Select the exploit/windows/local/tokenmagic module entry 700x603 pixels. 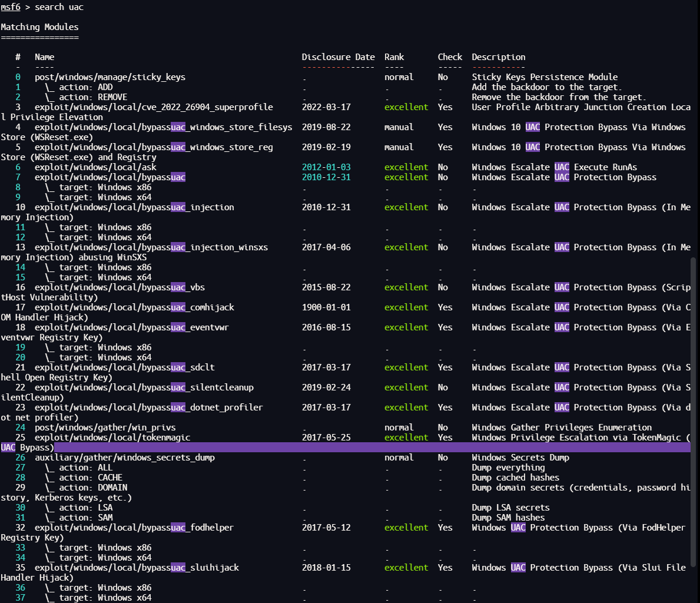pyautogui.click(x=112, y=438)
